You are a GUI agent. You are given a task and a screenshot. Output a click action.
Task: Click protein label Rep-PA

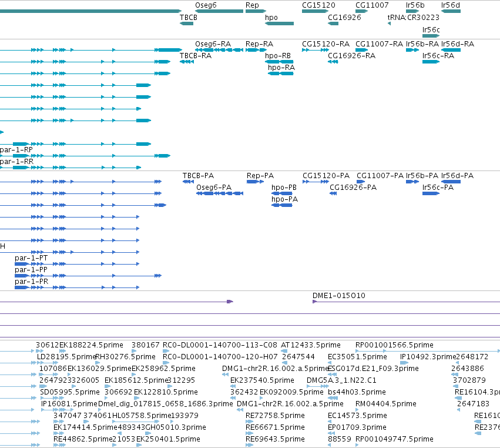point(260,176)
